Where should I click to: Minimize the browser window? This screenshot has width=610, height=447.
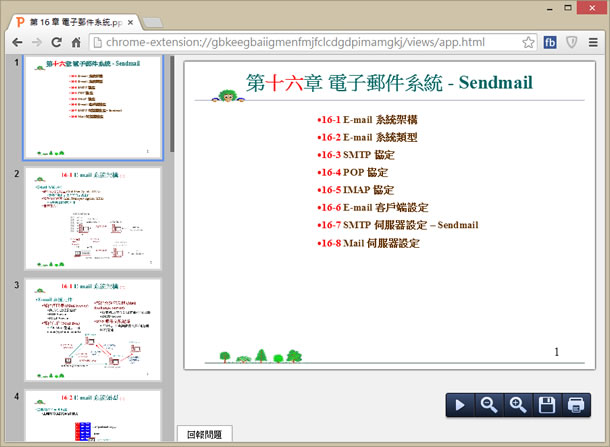(x=550, y=8)
